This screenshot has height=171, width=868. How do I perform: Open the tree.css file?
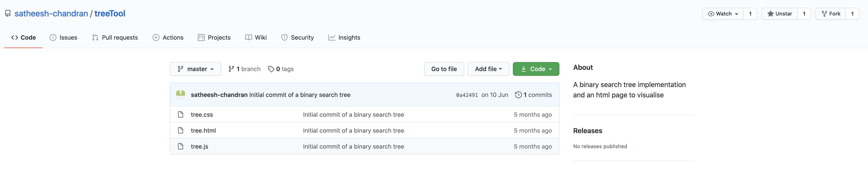click(202, 115)
